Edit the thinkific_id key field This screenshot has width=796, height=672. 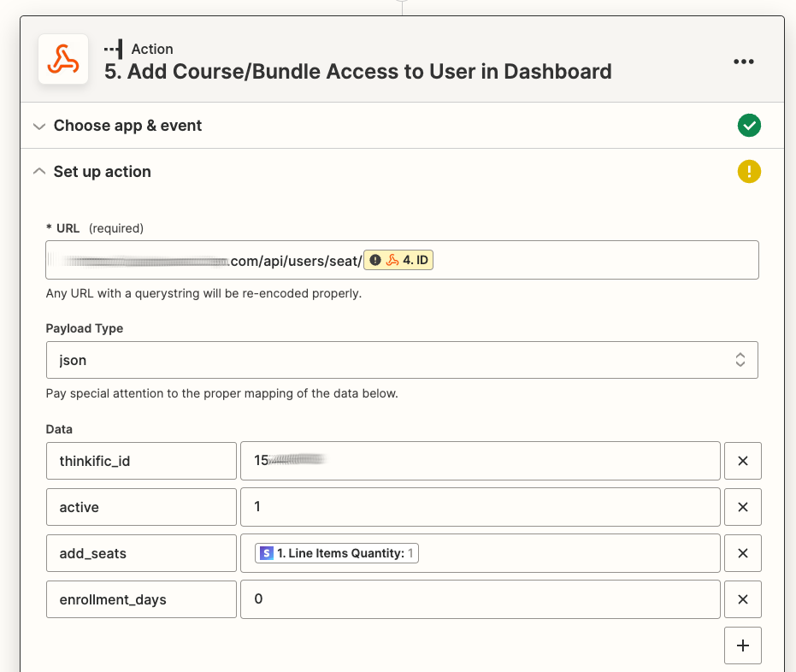(141, 461)
